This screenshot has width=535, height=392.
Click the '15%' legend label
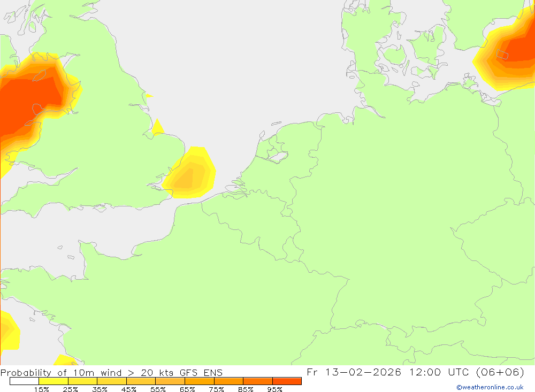[41, 389]
